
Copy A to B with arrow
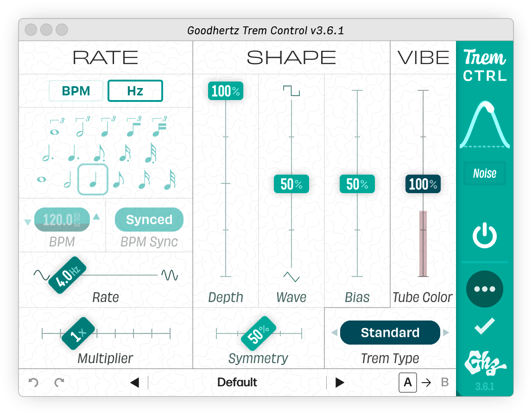426,383
